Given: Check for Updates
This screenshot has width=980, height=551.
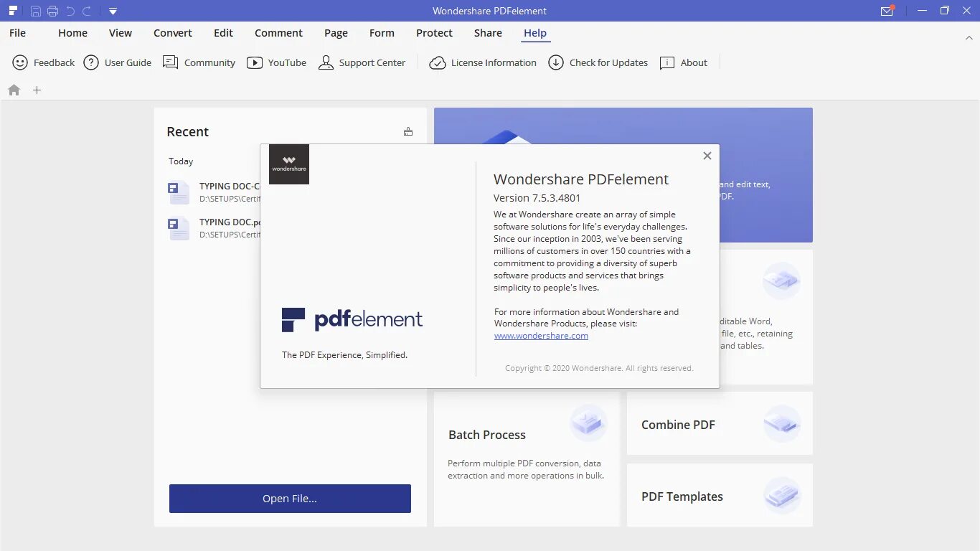Looking at the screenshot, I should coord(598,63).
